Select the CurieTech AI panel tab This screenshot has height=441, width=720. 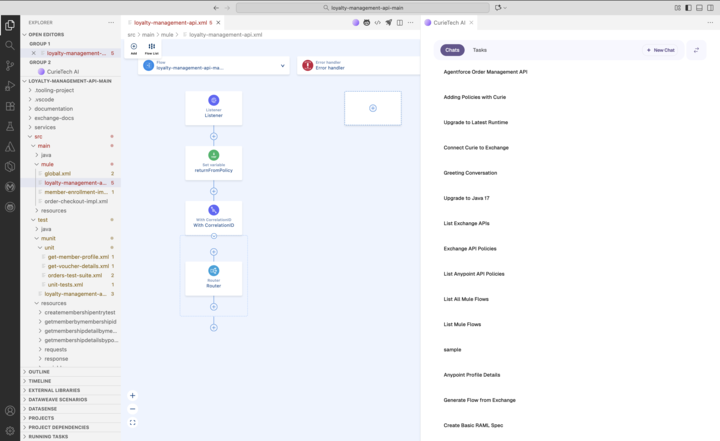click(x=449, y=23)
